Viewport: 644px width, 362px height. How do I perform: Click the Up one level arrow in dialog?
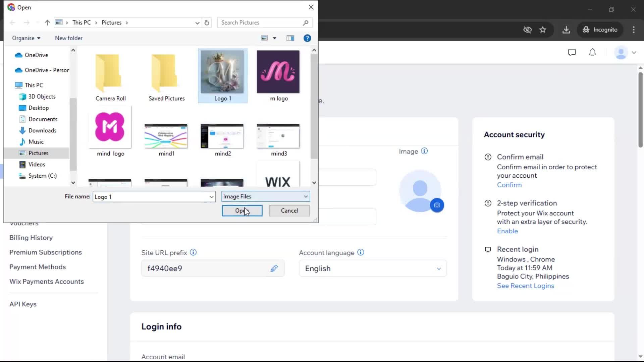tap(47, 22)
